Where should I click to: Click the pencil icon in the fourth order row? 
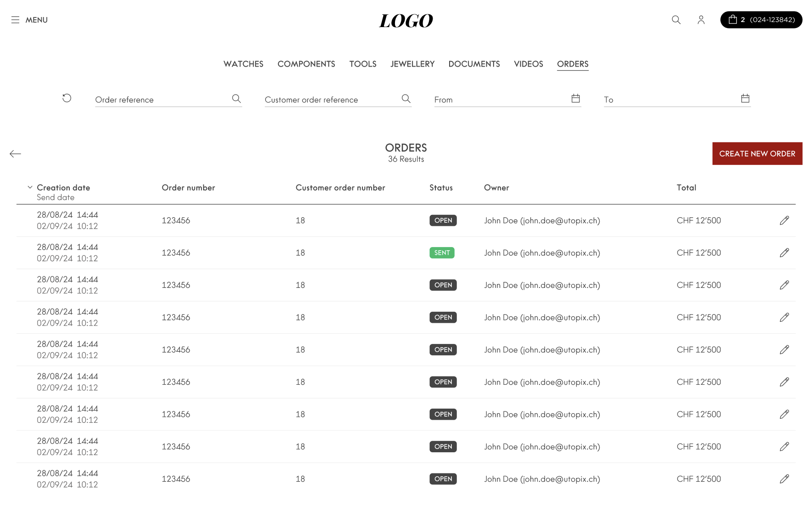(784, 317)
